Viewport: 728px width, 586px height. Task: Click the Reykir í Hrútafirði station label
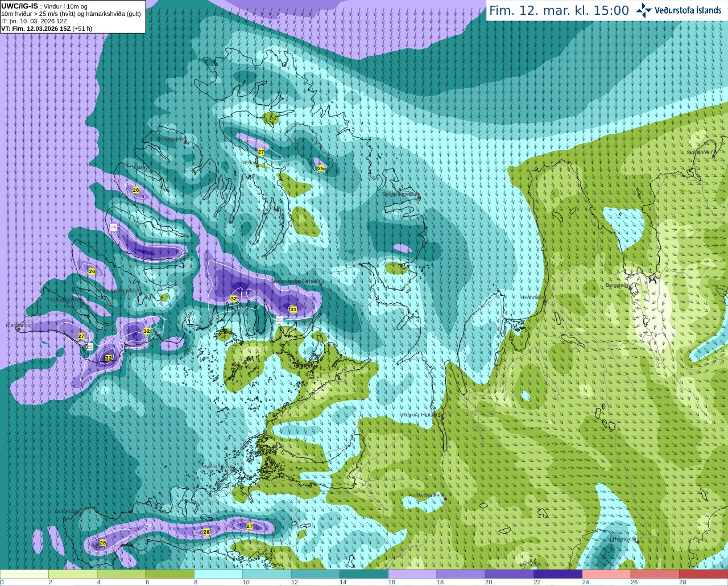421,415
